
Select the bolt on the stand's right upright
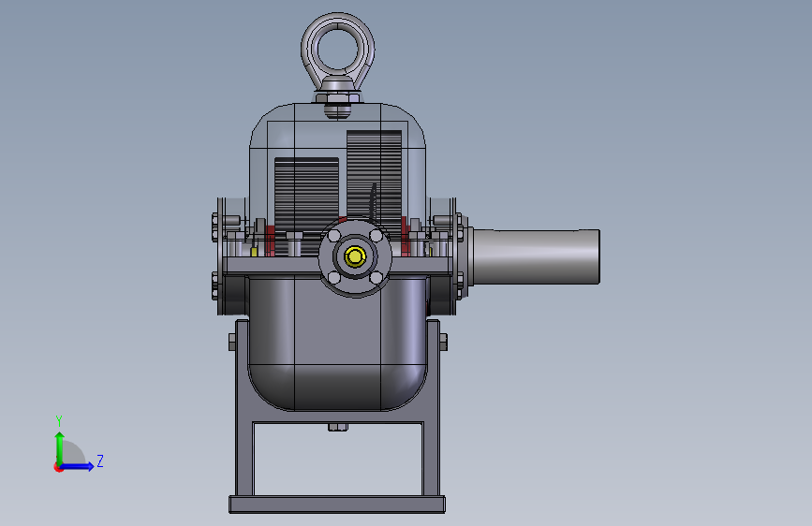(x=443, y=342)
